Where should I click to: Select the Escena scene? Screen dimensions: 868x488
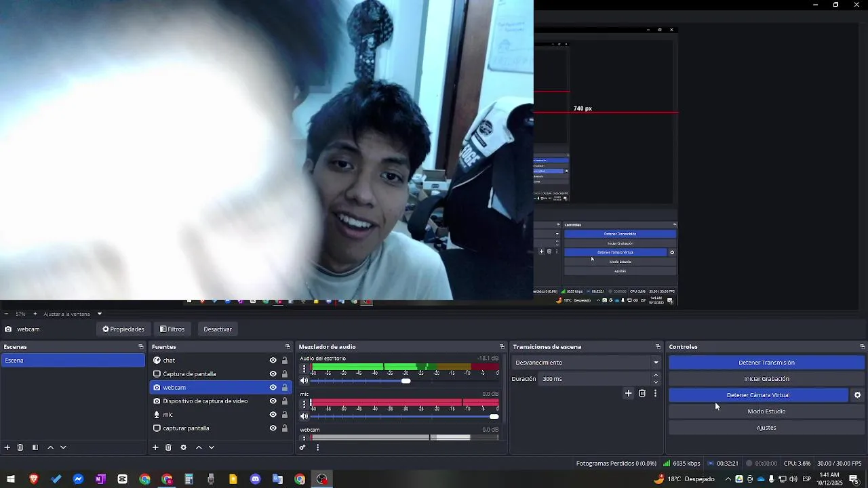click(73, 361)
